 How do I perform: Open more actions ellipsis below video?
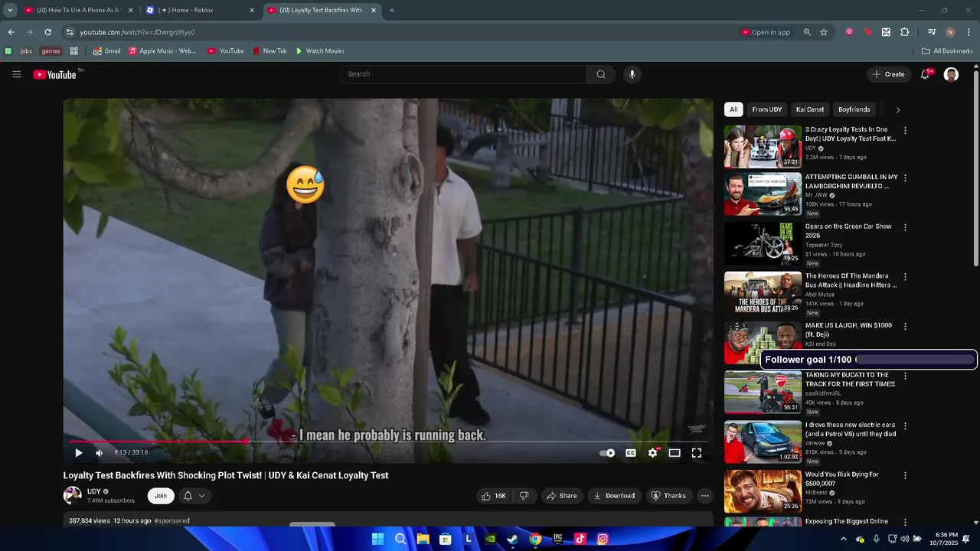pyautogui.click(x=705, y=496)
